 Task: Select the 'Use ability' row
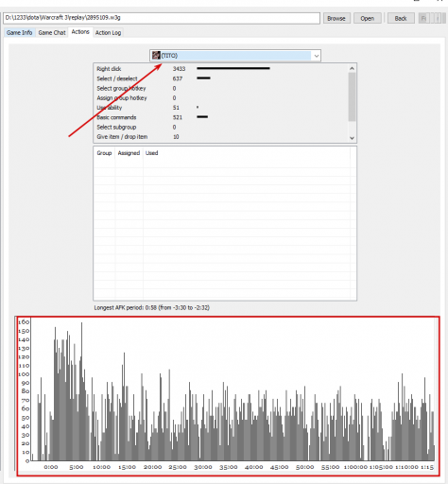[x=220, y=108]
